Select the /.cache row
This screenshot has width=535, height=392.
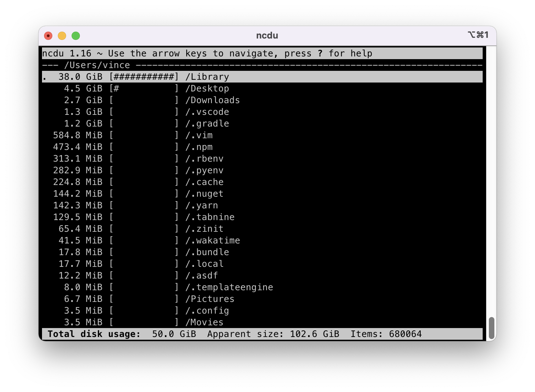(x=262, y=182)
